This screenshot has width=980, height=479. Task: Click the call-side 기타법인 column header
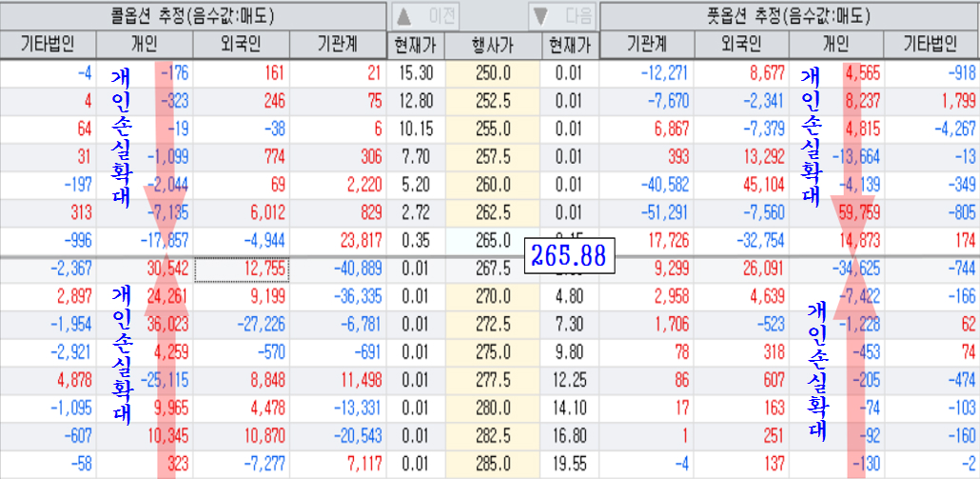[x=48, y=45]
